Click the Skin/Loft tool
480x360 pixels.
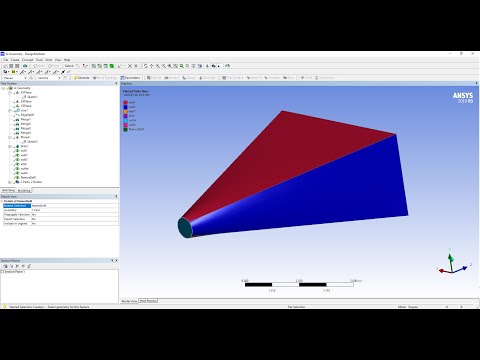[x=207, y=78]
